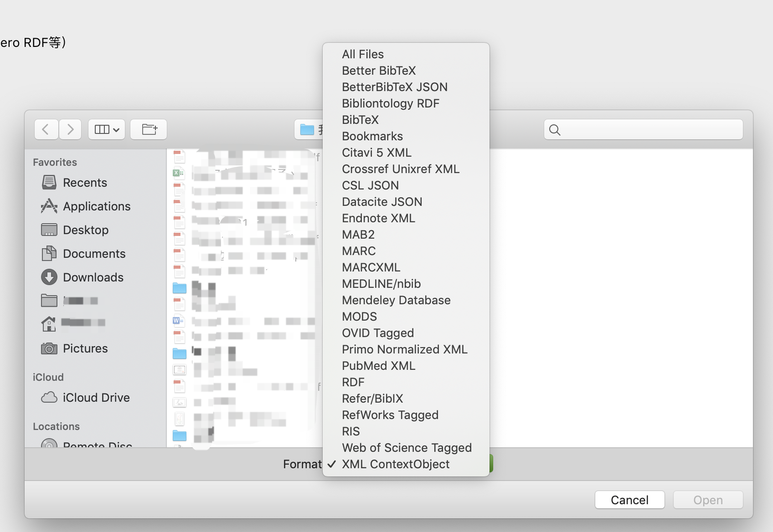
Task: Choose BetterBibTeX JSON format
Action: (x=406, y=87)
